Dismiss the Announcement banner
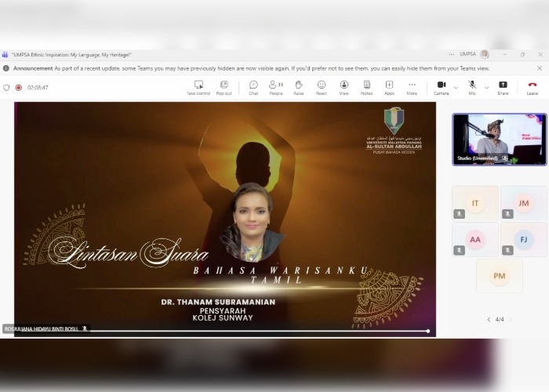Image resolution: width=549 pixels, height=392 pixels. pyautogui.click(x=539, y=68)
